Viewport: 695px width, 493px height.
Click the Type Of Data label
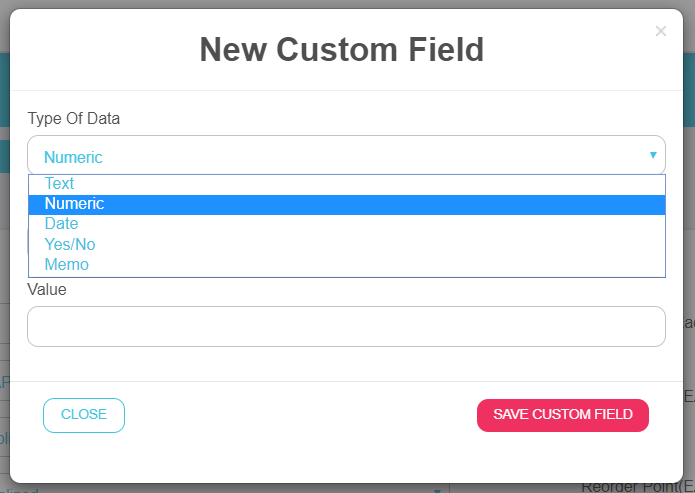(x=73, y=119)
